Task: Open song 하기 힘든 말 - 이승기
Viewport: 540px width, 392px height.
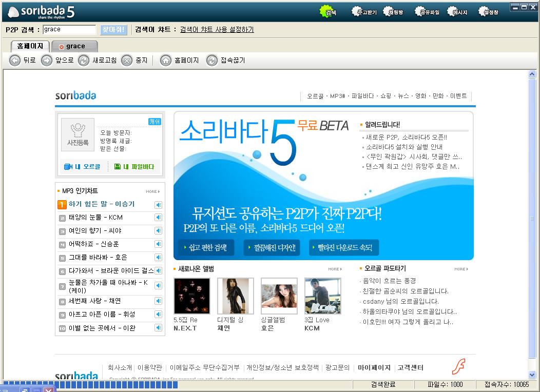Action: [x=102, y=204]
